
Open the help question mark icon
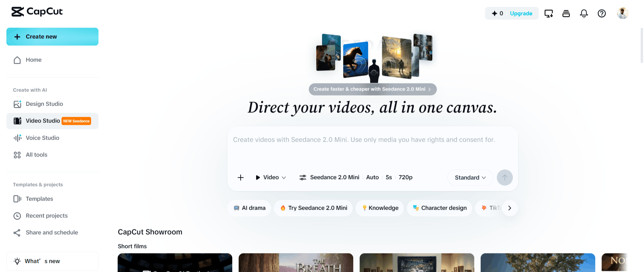(x=602, y=13)
